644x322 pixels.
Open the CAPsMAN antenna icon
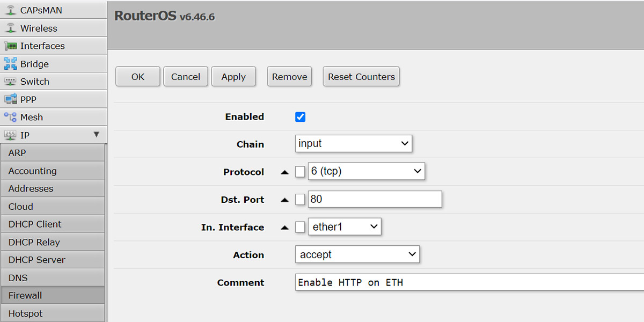(x=11, y=10)
